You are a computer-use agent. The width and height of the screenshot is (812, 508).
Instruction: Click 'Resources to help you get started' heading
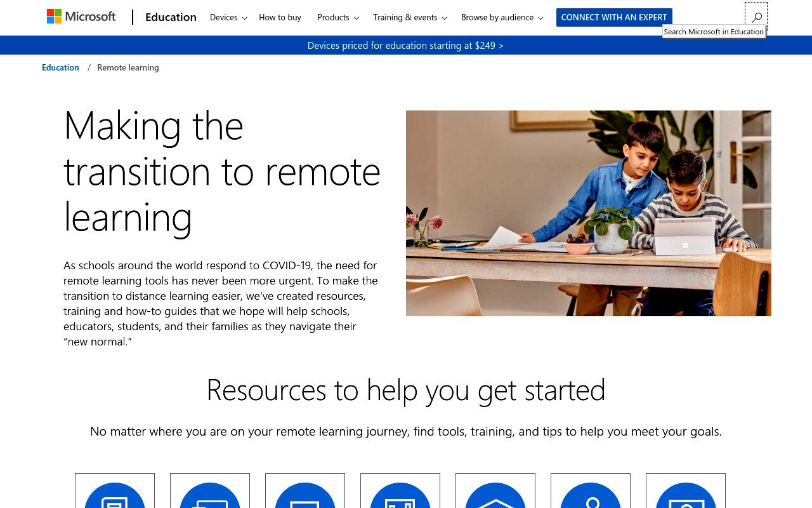(x=406, y=390)
